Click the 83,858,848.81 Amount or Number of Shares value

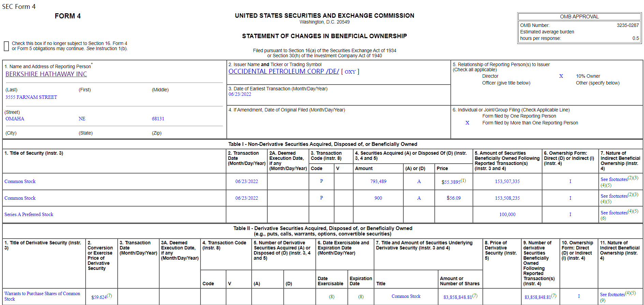tap(458, 297)
